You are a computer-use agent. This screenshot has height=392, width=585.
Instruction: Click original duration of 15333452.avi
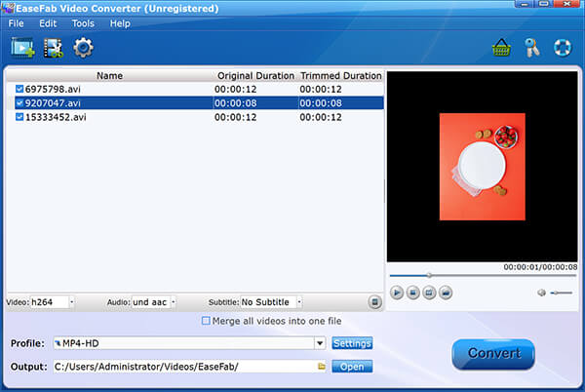coord(235,117)
